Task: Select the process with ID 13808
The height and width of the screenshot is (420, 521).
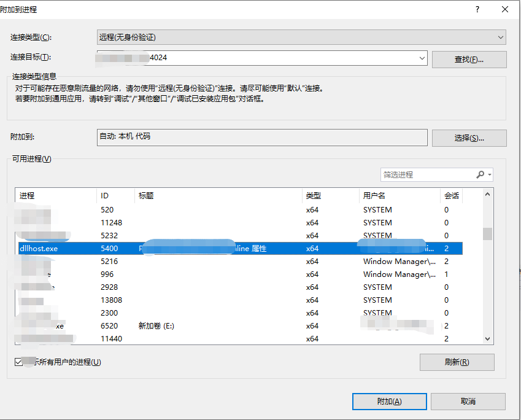Action: coord(240,300)
